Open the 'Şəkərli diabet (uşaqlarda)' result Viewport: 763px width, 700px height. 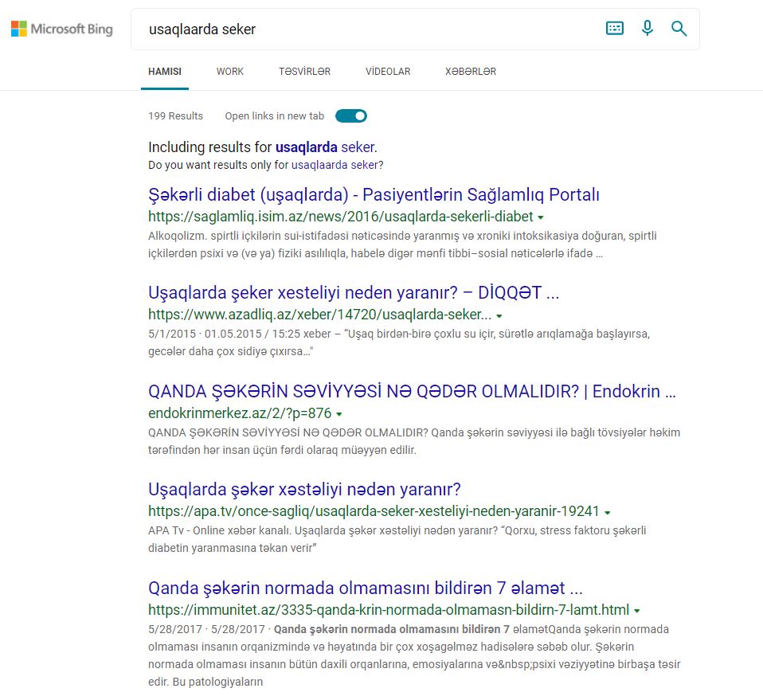point(374,194)
